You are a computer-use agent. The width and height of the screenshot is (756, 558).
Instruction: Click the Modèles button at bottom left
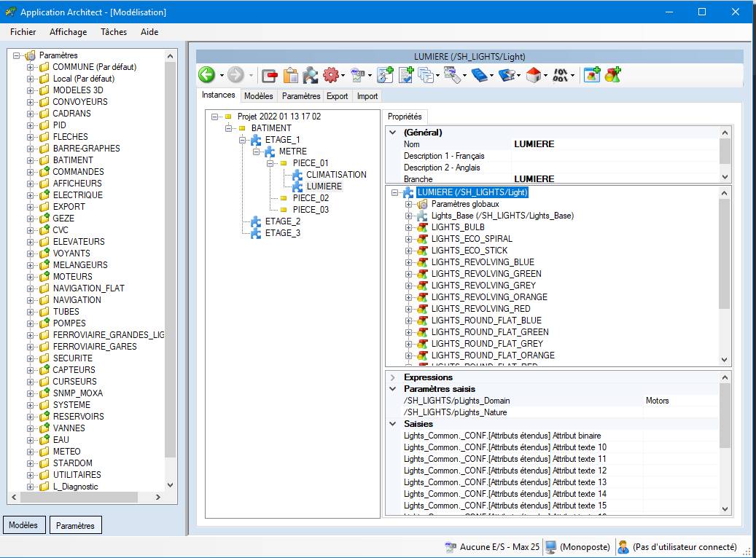(x=23, y=525)
